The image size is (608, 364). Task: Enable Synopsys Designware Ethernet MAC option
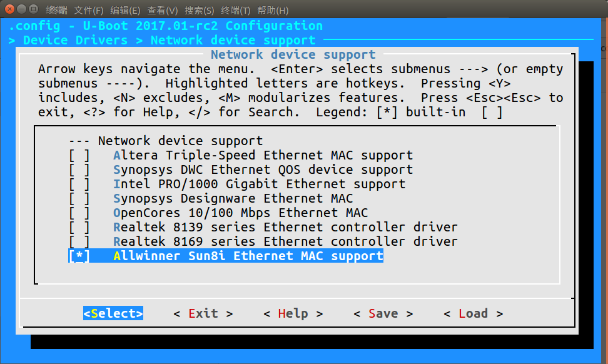79,198
